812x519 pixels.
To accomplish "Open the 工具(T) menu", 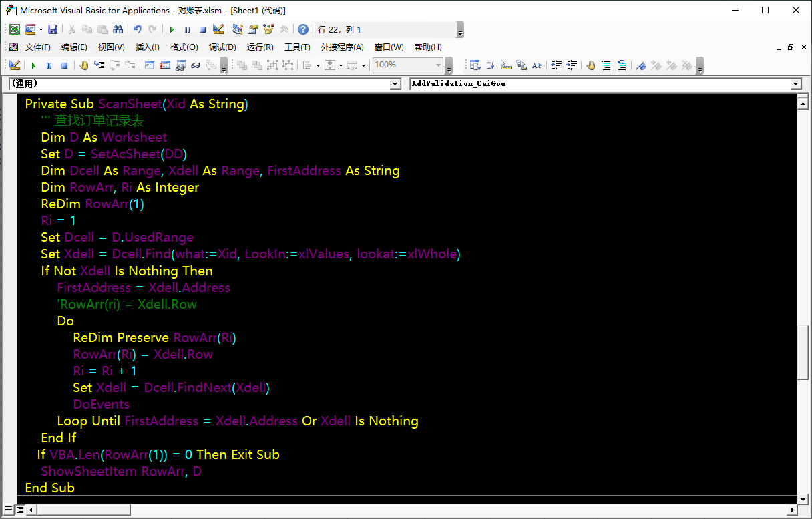I will [x=297, y=47].
